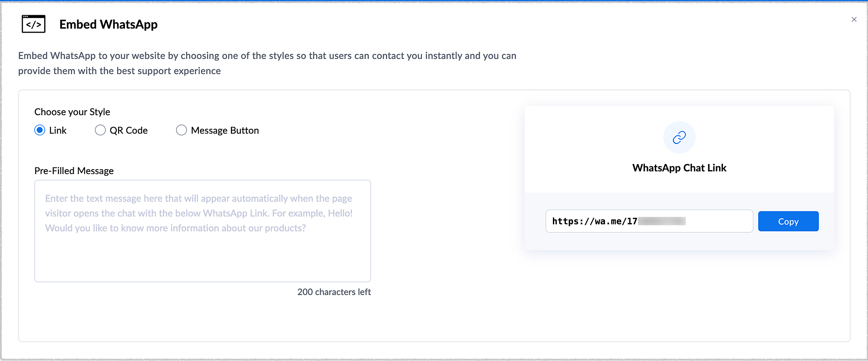Choose the QR Code radio button
This screenshot has width=868, height=361.
coord(100,130)
